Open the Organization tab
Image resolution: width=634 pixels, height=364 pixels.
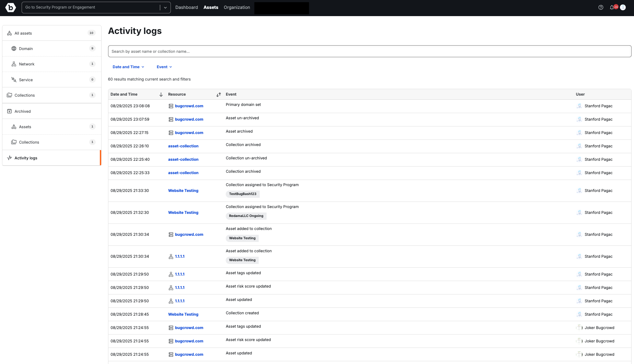pos(237,7)
